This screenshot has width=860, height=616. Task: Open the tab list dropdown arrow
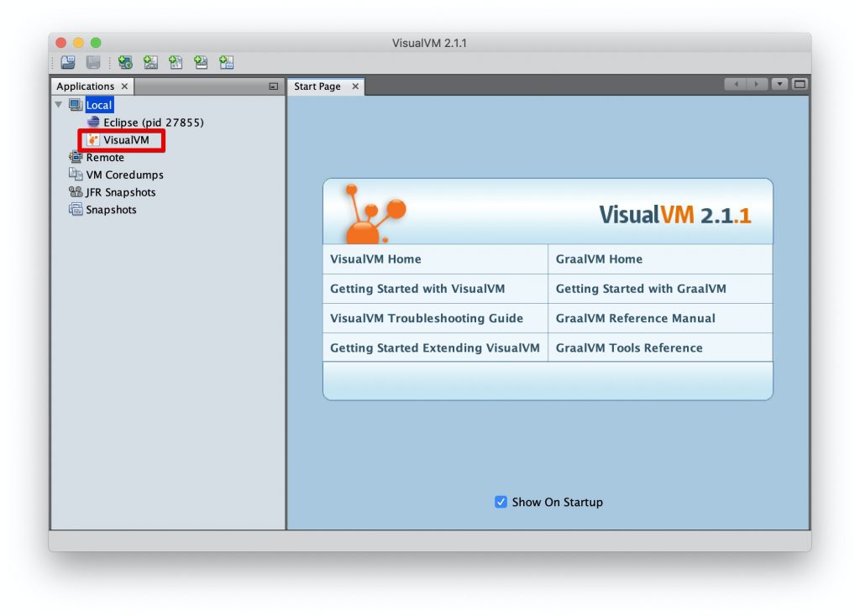[779, 84]
